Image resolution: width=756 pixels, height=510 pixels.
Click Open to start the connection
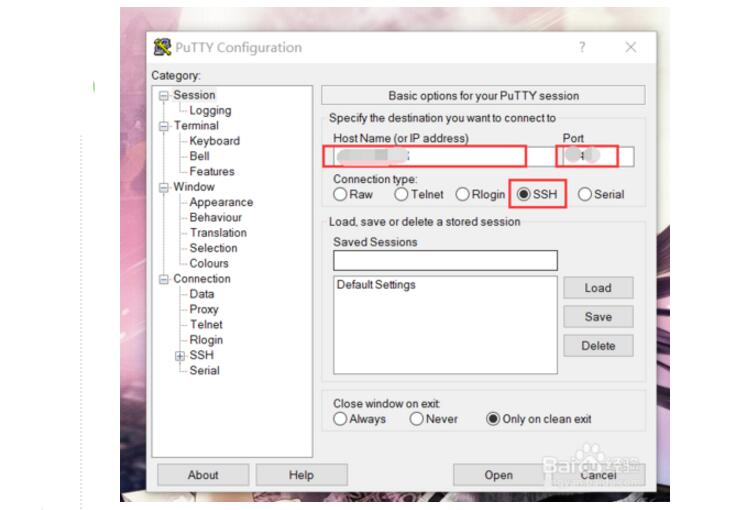[499, 475]
